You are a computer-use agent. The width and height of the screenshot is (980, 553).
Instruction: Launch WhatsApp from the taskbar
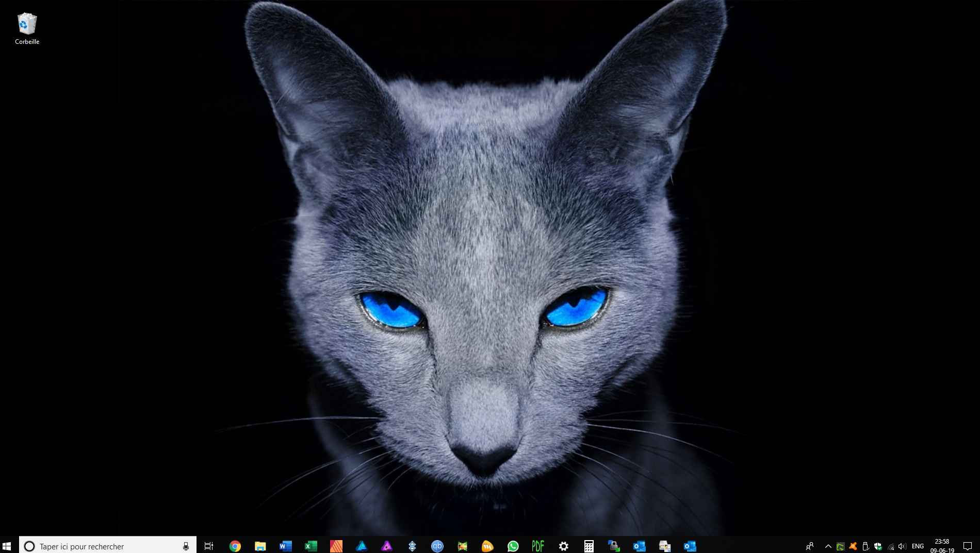pyautogui.click(x=513, y=546)
